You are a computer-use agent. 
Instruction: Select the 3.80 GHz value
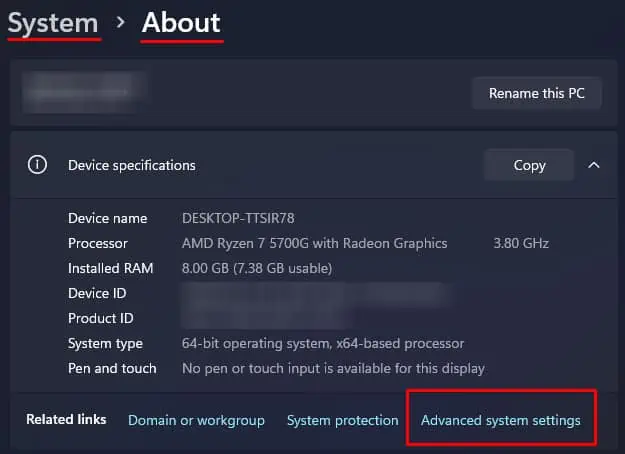coord(521,244)
